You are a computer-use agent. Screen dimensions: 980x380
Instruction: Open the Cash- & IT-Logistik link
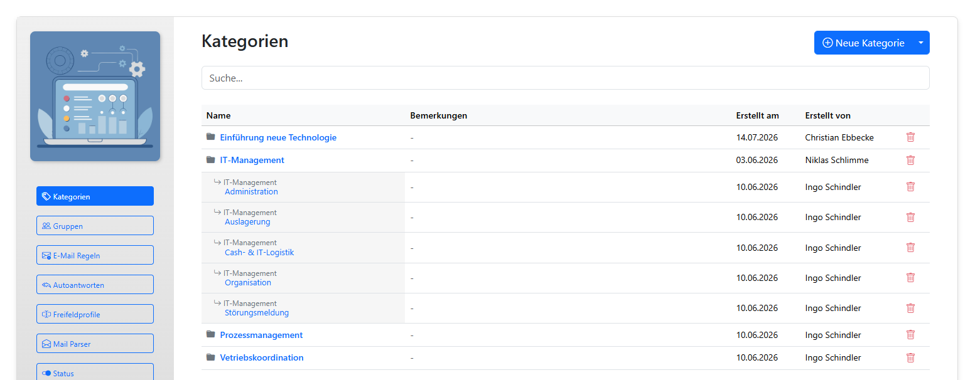click(259, 252)
